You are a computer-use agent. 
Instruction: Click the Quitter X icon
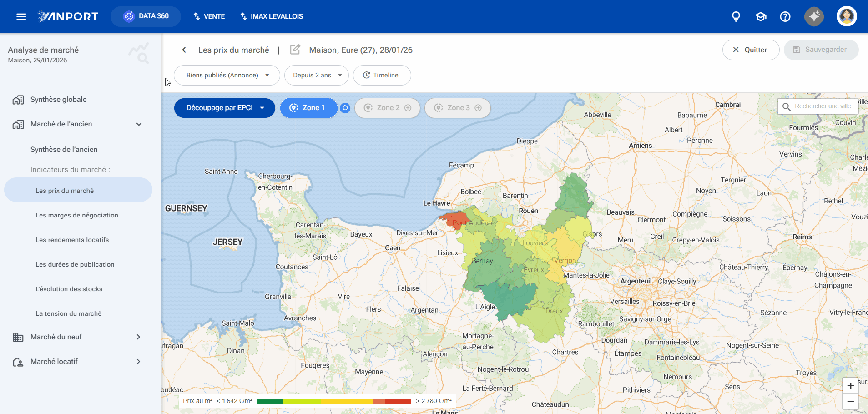coord(736,50)
